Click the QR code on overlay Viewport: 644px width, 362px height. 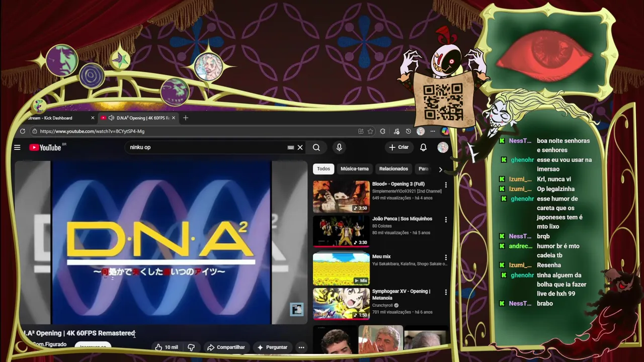coord(443,101)
